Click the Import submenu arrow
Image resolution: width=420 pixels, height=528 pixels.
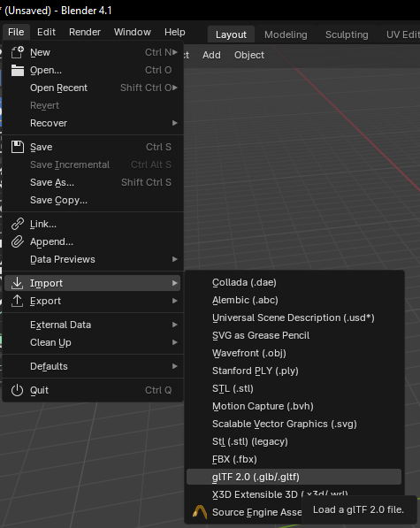point(175,283)
